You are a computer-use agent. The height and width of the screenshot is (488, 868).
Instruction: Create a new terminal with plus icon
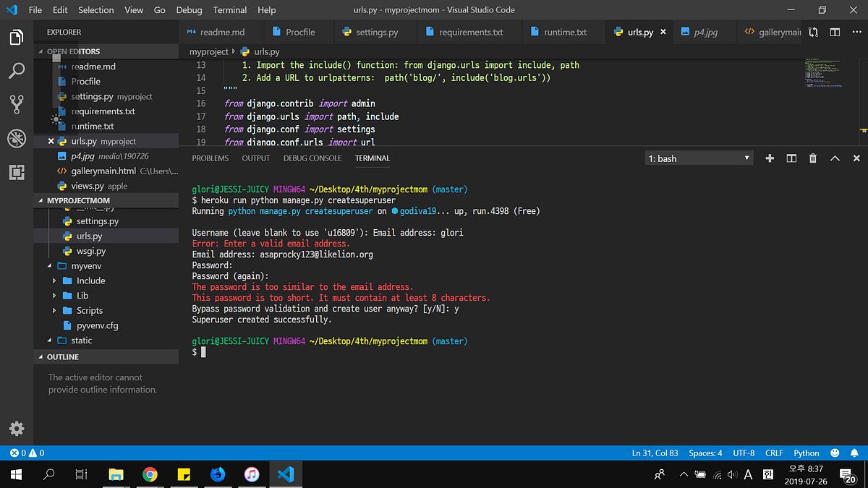[770, 158]
